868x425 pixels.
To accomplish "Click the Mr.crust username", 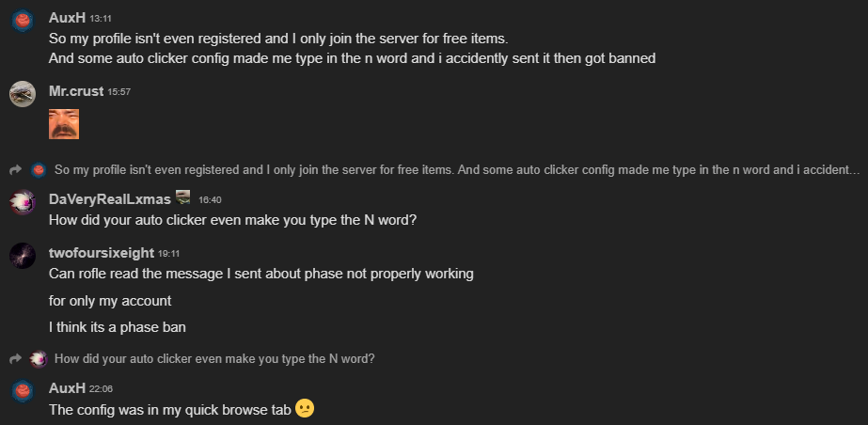I will pyautogui.click(x=76, y=91).
